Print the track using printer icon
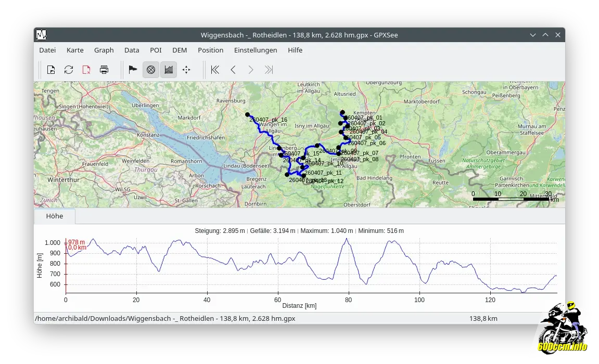 104,70
